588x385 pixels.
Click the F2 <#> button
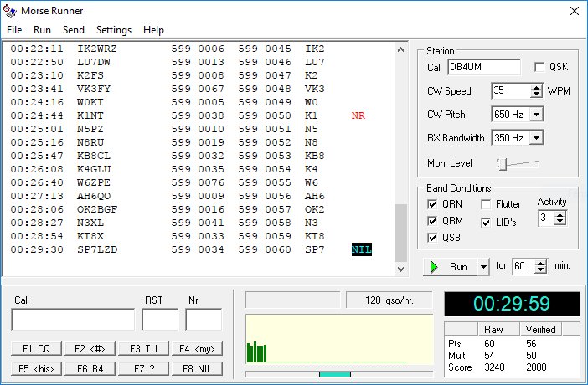[90, 349]
